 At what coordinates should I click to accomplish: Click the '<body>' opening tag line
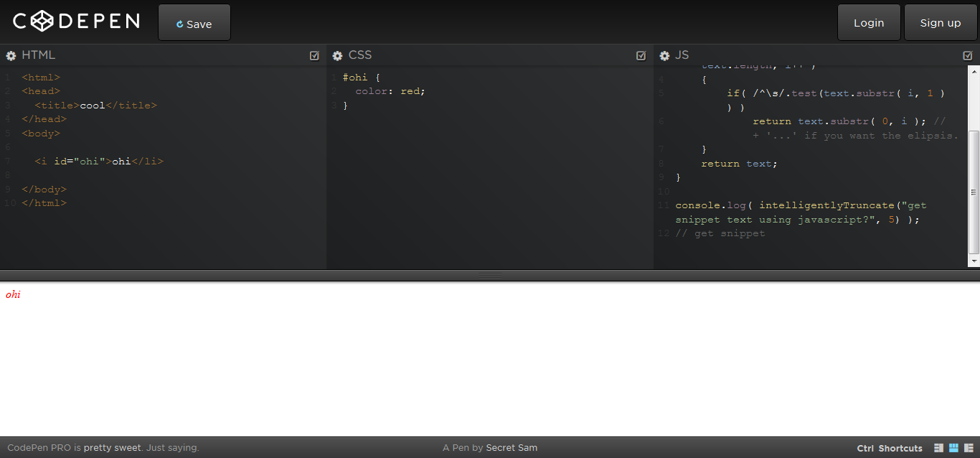click(41, 134)
